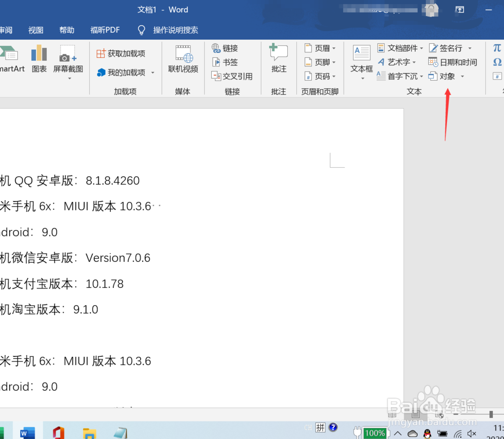Expand the 我的加载项 dropdown arrow
This screenshot has height=439, width=504.
[153, 72]
